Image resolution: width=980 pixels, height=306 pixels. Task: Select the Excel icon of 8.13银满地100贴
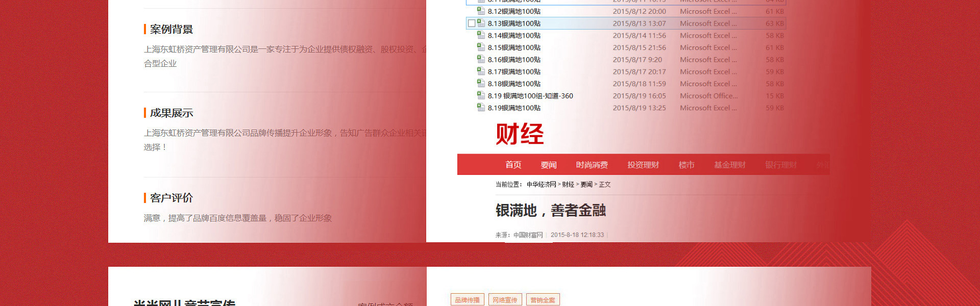[x=481, y=23]
